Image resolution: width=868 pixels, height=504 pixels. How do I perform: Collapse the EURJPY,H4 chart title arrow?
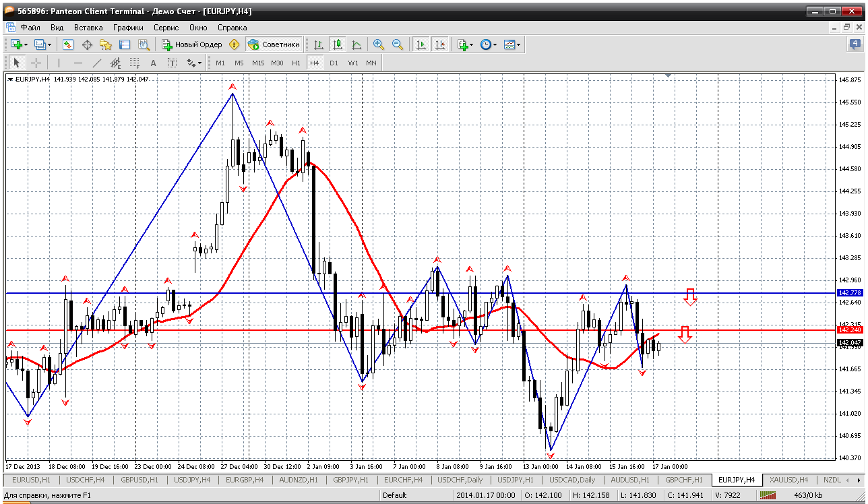coord(10,80)
